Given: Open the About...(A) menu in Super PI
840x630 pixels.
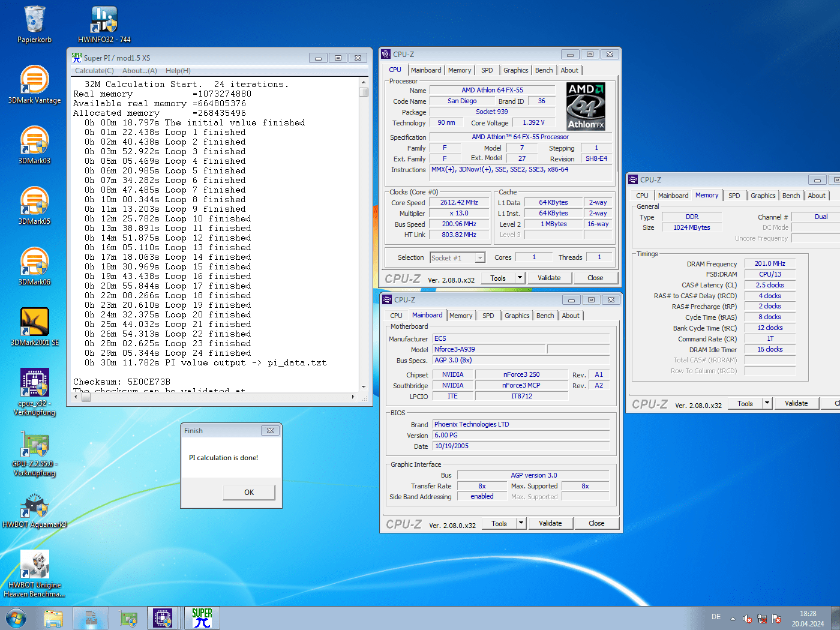Looking at the screenshot, I should pyautogui.click(x=139, y=71).
